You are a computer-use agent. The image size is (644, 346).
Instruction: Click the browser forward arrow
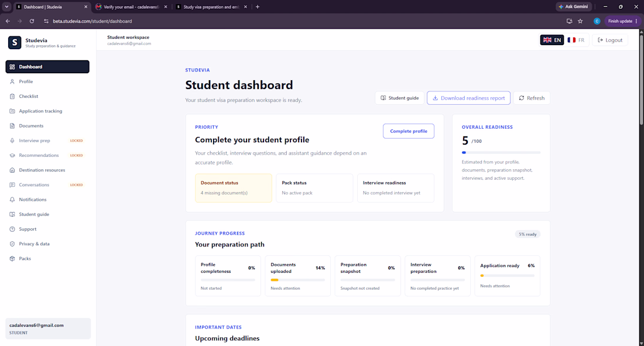pyautogui.click(x=19, y=21)
